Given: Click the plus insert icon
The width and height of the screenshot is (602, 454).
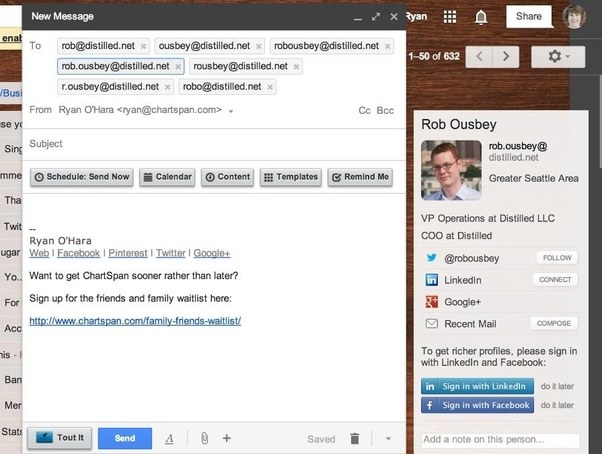Looking at the screenshot, I should pos(227,438).
